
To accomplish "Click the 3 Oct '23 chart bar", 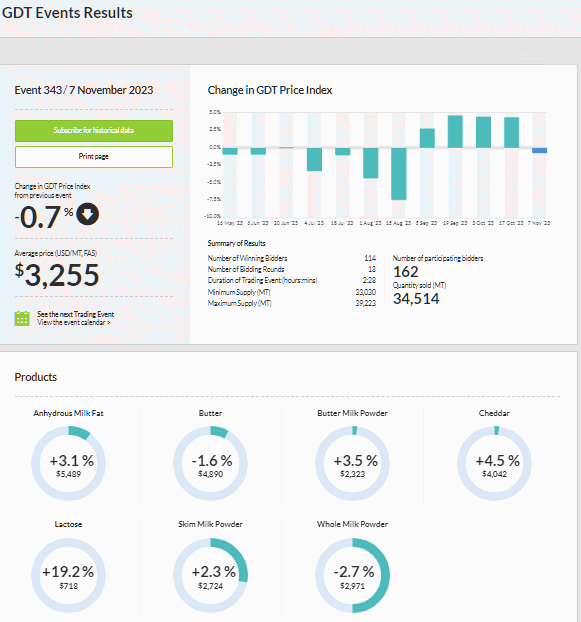I will point(483,132).
